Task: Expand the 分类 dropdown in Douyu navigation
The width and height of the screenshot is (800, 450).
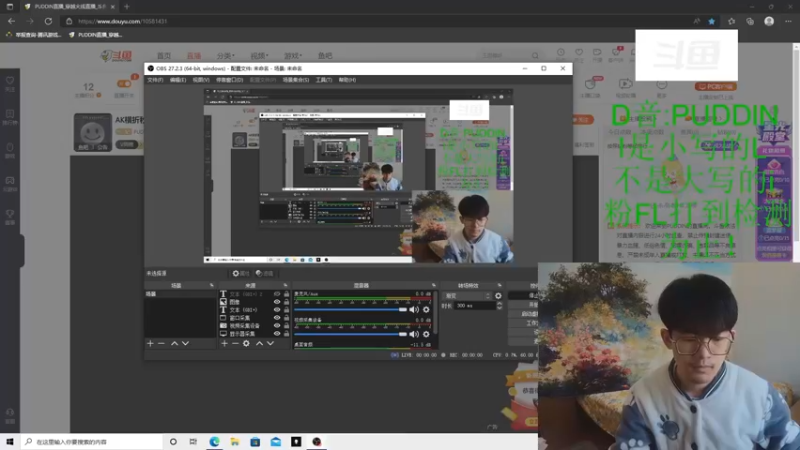Action: tap(225, 56)
